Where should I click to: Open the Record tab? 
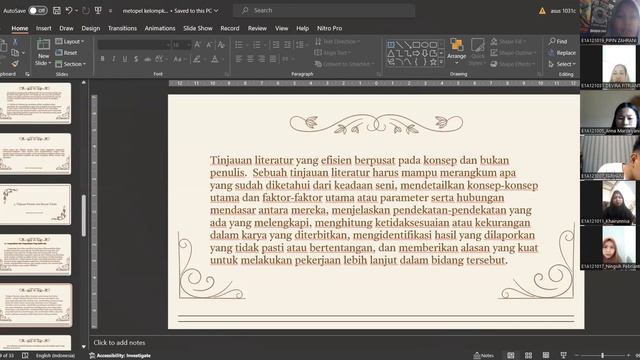click(x=230, y=28)
